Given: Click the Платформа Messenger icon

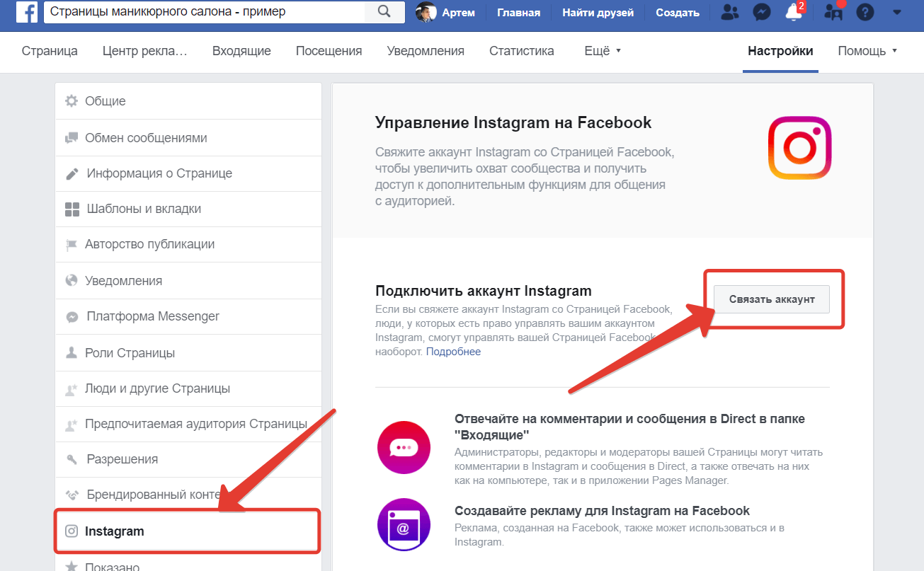Looking at the screenshot, I should point(72,317).
